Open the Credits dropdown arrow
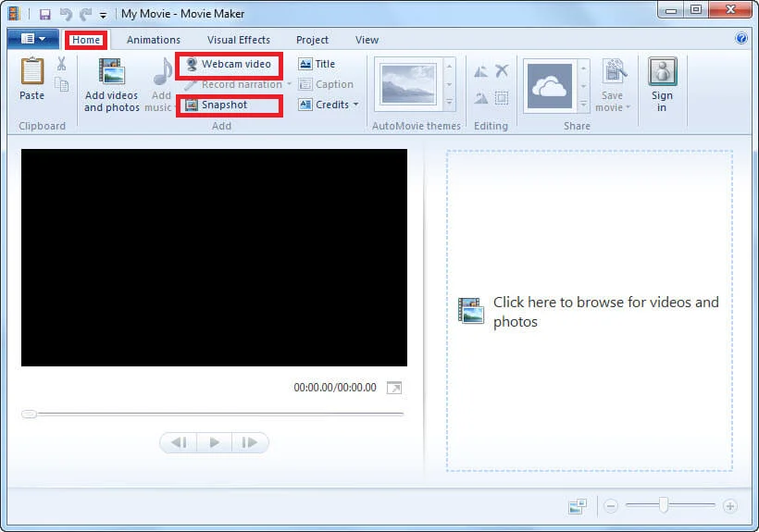 coord(355,105)
